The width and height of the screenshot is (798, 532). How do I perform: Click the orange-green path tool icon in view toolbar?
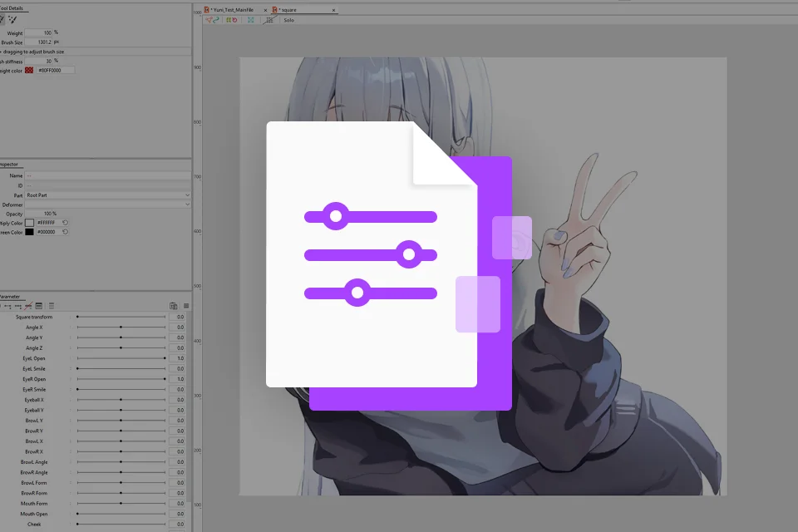[212, 20]
